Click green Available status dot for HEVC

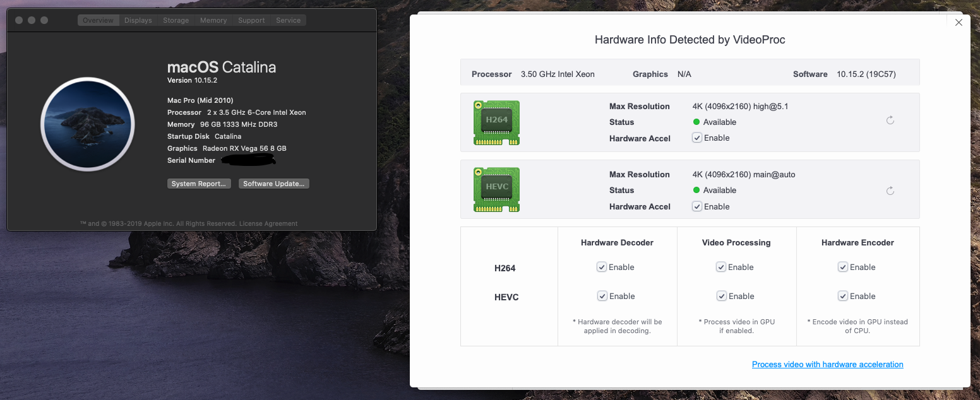click(x=696, y=190)
